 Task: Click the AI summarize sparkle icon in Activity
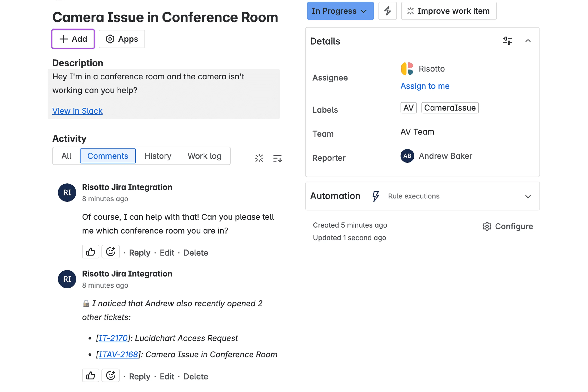click(259, 158)
